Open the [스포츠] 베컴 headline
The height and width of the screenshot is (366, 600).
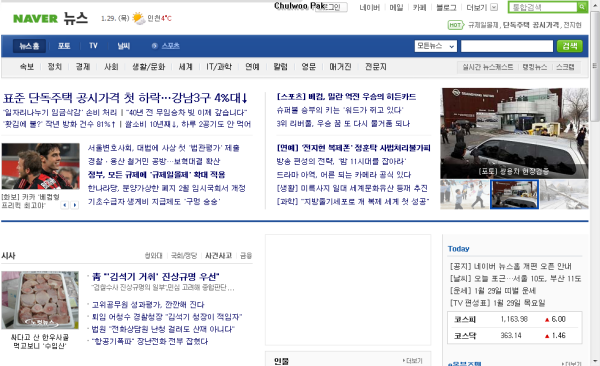[x=346, y=96]
